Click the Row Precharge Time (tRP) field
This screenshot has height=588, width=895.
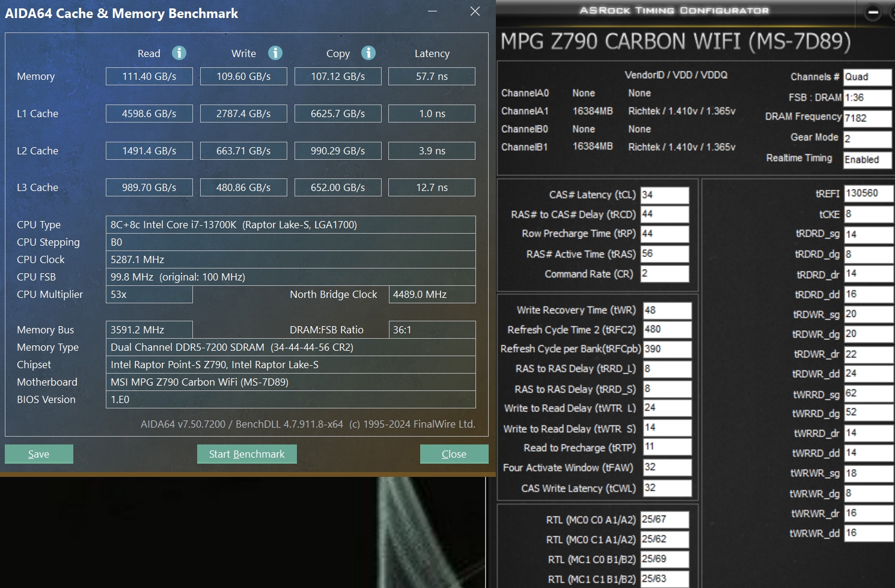pos(665,234)
